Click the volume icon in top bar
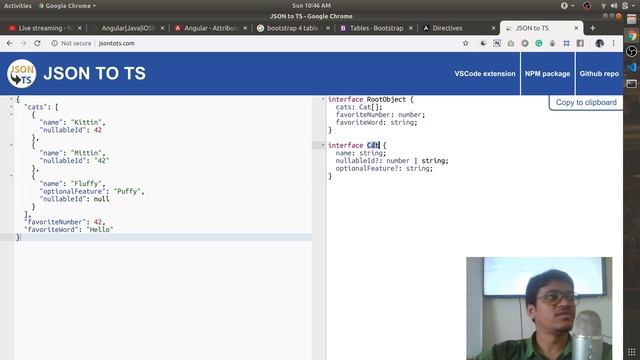640x360 pixels. (x=614, y=6)
